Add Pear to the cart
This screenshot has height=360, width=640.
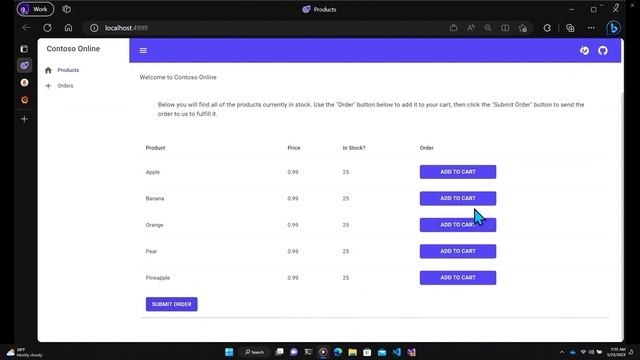point(458,251)
